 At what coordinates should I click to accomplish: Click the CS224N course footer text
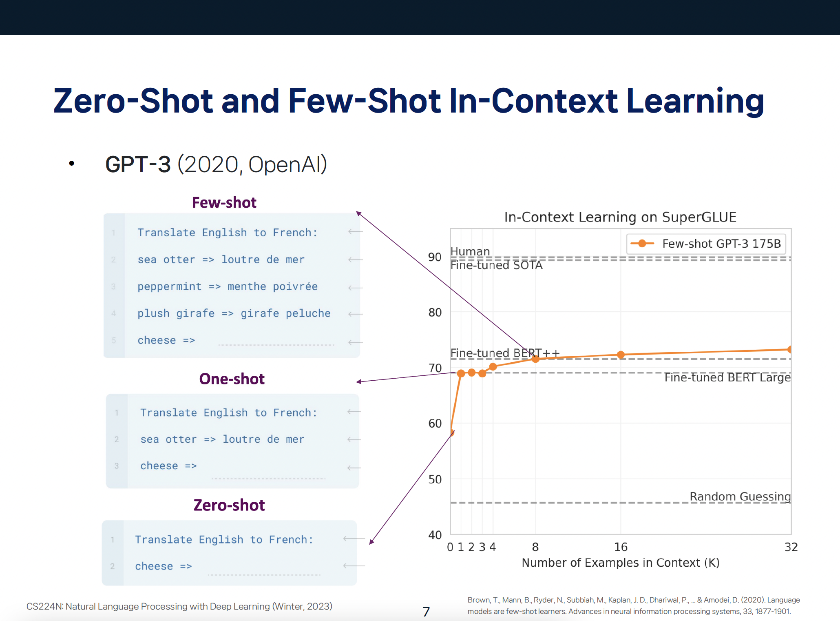pos(179,606)
